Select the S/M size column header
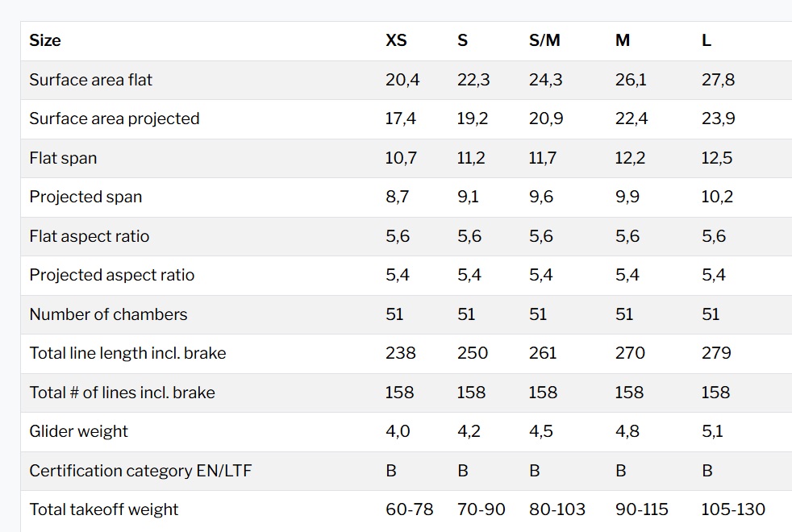This screenshot has width=792, height=532. [x=544, y=40]
